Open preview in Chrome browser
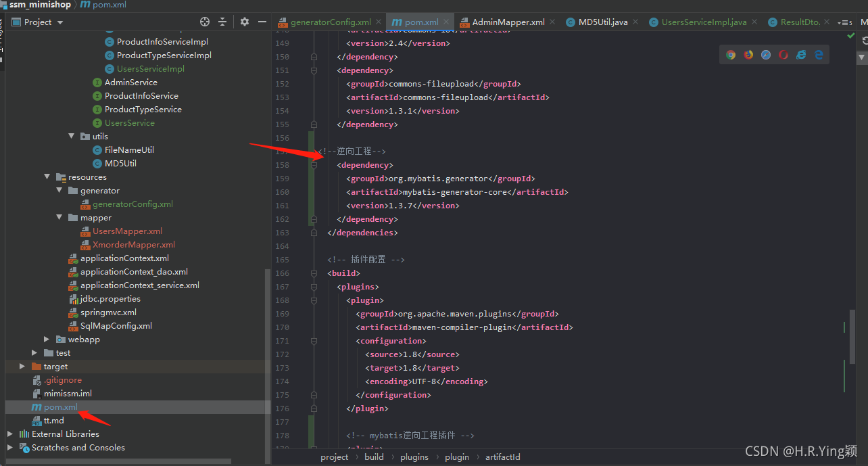The image size is (868, 466). tap(731, 55)
